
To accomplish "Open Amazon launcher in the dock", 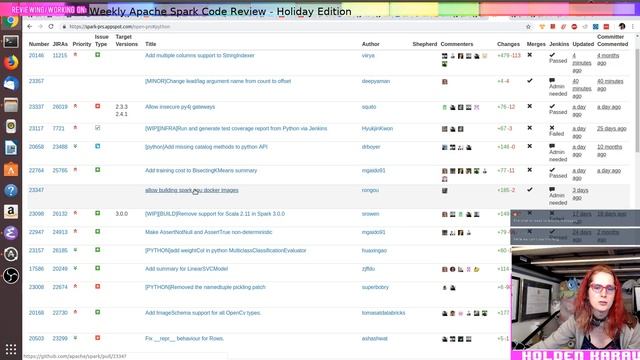I will (x=11, y=212).
